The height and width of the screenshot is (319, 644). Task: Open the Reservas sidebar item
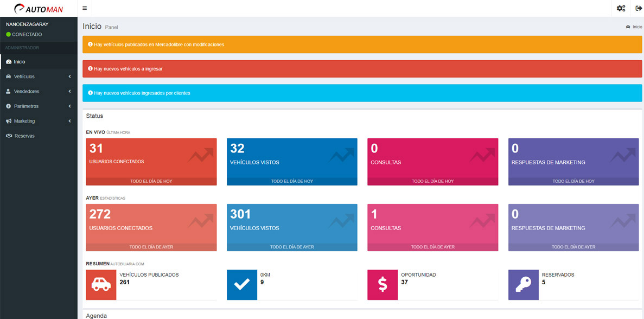pyautogui.click(x=24, y=136)
